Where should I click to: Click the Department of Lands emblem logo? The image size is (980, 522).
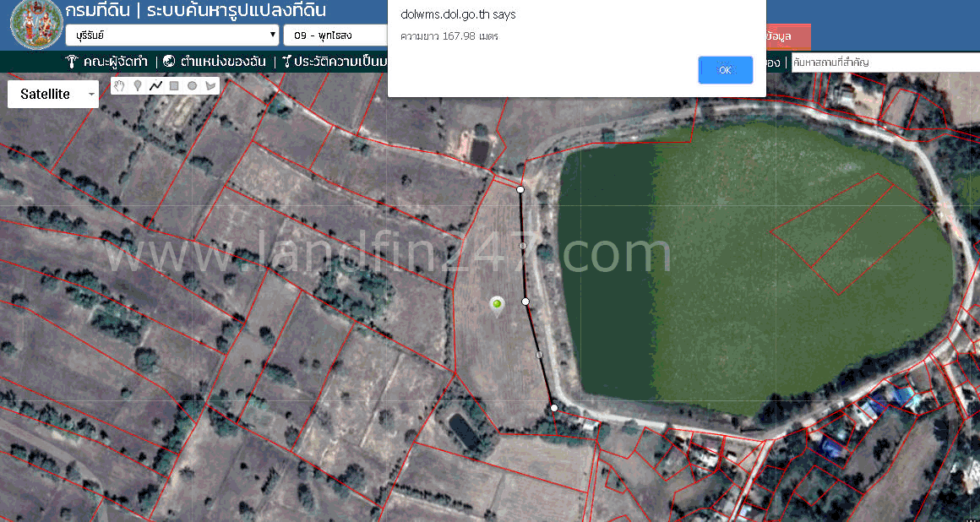(x=35, y=24)
